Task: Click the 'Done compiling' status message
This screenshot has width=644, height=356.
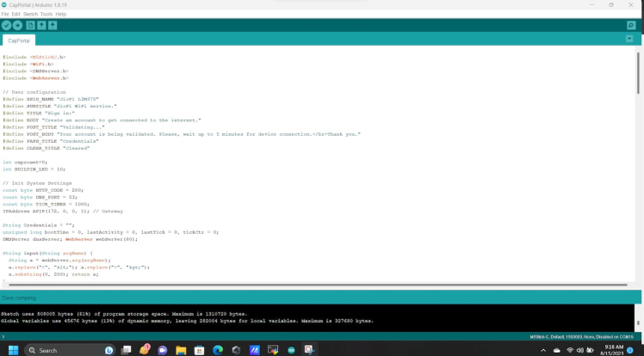Action: pos(19,298)
